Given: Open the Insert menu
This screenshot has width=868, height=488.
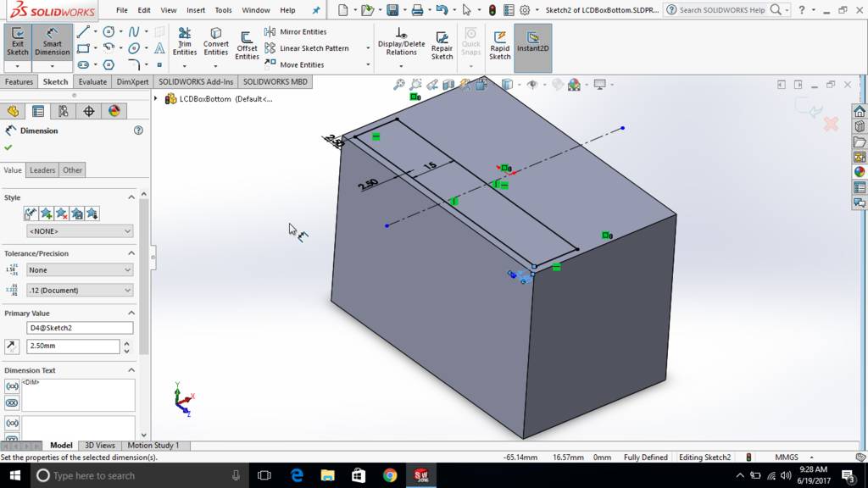Looking at the screenshot, I should coord(196,10).
